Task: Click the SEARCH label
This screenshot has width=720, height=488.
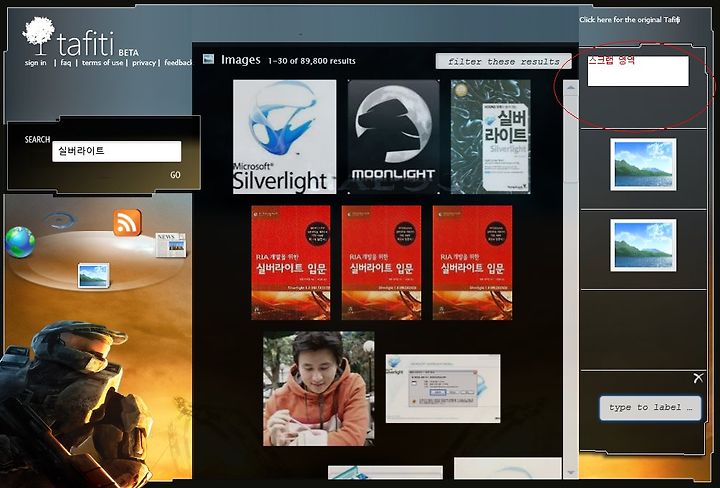Action: pos(37,140)
